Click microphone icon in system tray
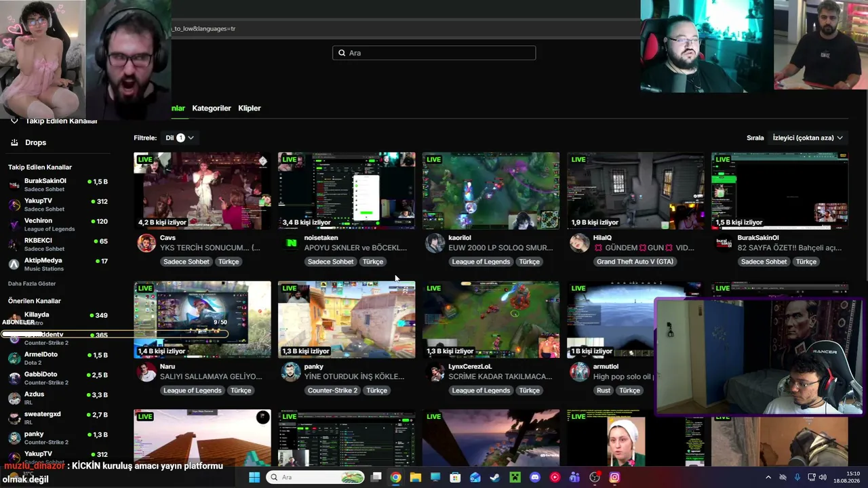This screenshot has width=868, height=488. (x=797, y=477)
